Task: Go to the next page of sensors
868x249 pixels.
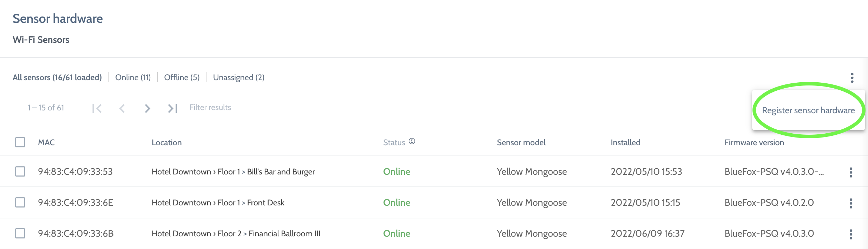Action: [x=147, y=108]
